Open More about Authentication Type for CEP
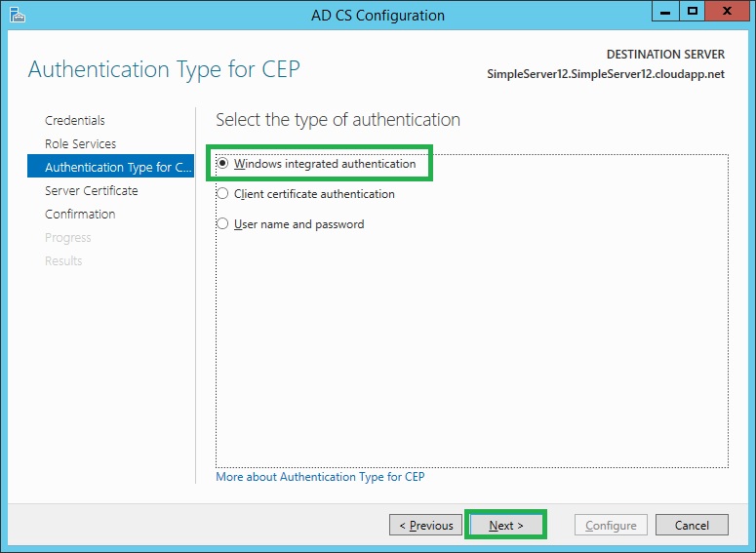The height and width of the screenshot is (553, 756). click(x=320, y=478)
